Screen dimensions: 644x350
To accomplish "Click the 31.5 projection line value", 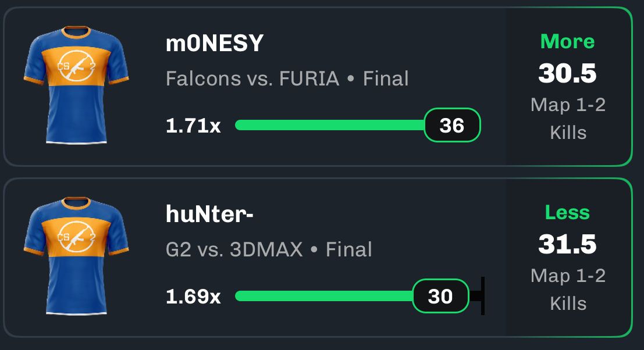I will (x=568, y=244).
